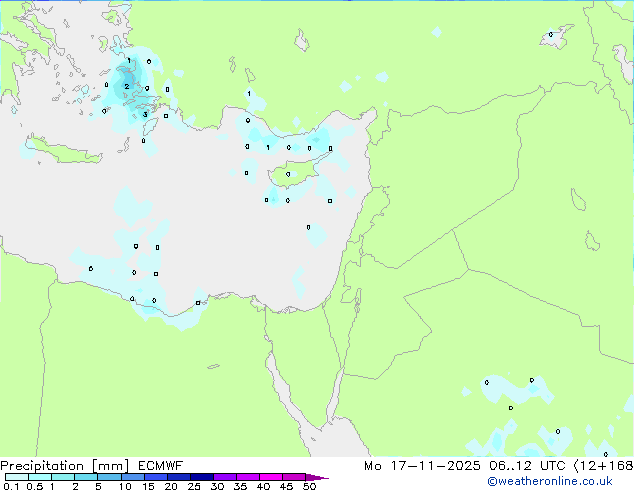634x490 pixels.
Task: Click the island of Cyprus on map
Action: click(294, 175)
